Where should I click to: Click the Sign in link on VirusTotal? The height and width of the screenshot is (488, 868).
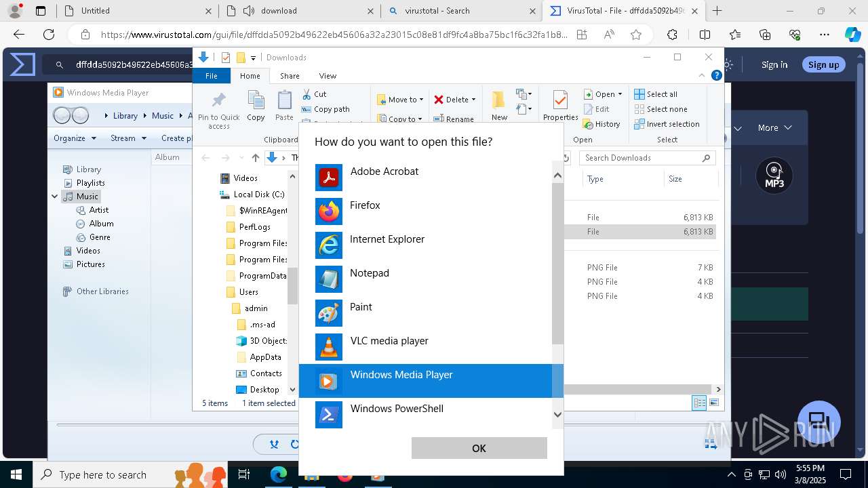tap(774, 64)
